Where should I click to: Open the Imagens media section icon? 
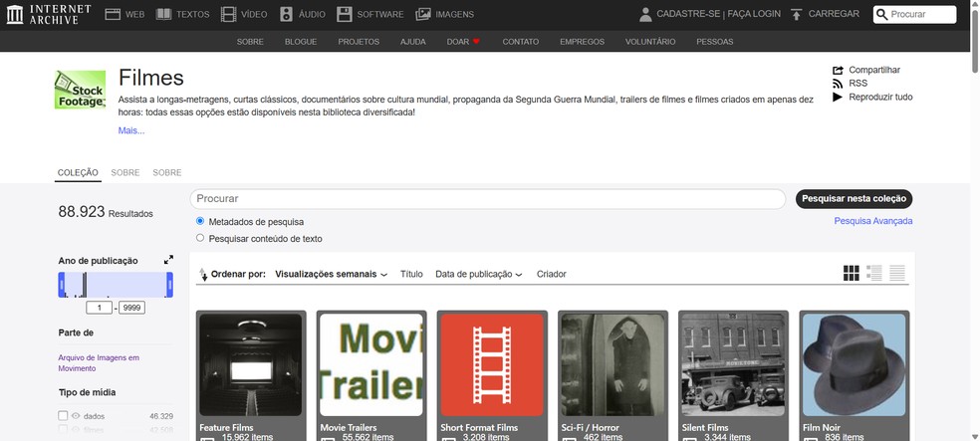coord(423,14)
